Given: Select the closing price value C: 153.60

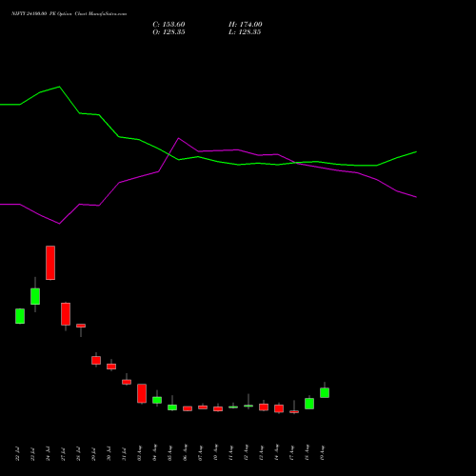Looking at the screenshot, I should click(x=169, y=25).
